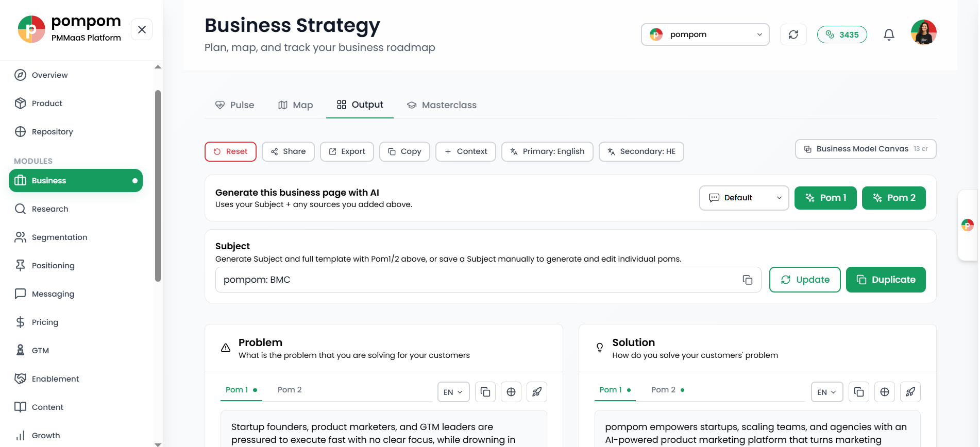Click the sidebar vertical scrollbar thumb
The height and width of the screenshot is (447, 980).
point(158,186)
